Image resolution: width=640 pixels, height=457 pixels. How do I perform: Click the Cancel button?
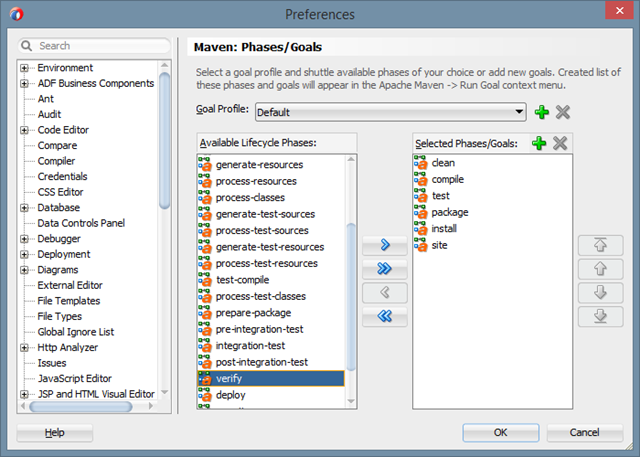click(x=584, y=432)
